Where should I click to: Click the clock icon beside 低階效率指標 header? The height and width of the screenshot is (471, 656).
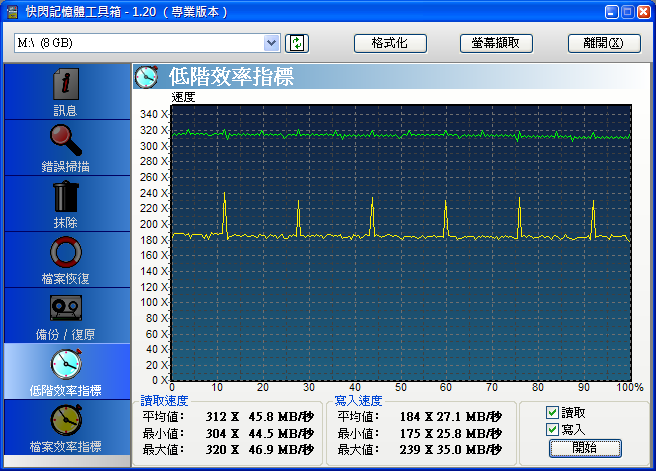click(146, 77)
